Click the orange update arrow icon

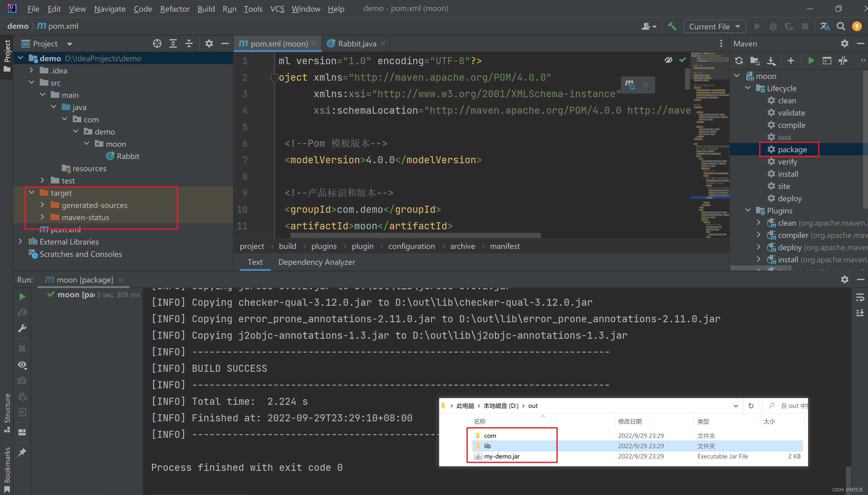(x=857, y=27)
